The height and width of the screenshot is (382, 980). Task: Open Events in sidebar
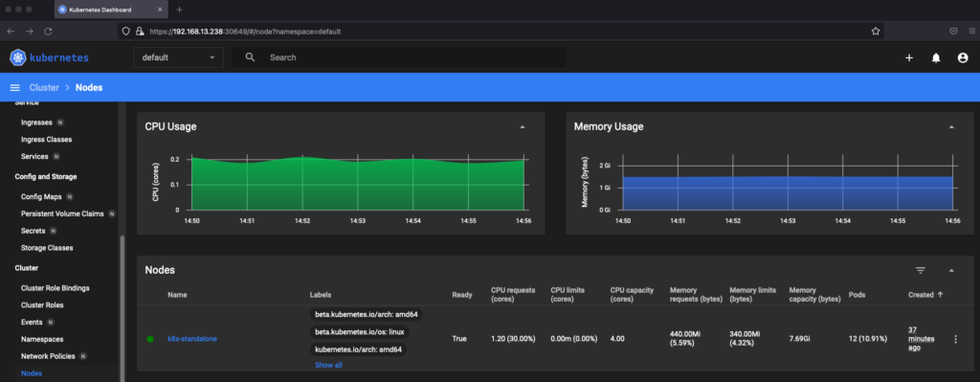32,322
